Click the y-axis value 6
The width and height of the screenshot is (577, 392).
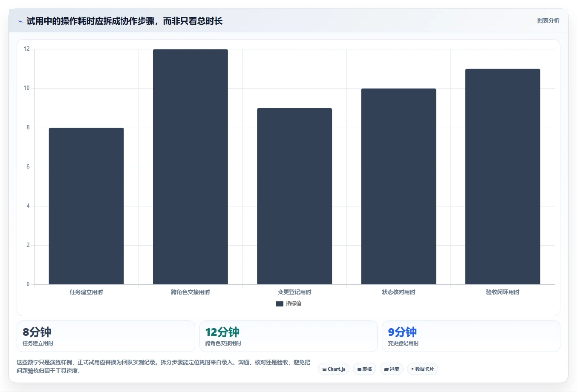[x=28, y=167]
